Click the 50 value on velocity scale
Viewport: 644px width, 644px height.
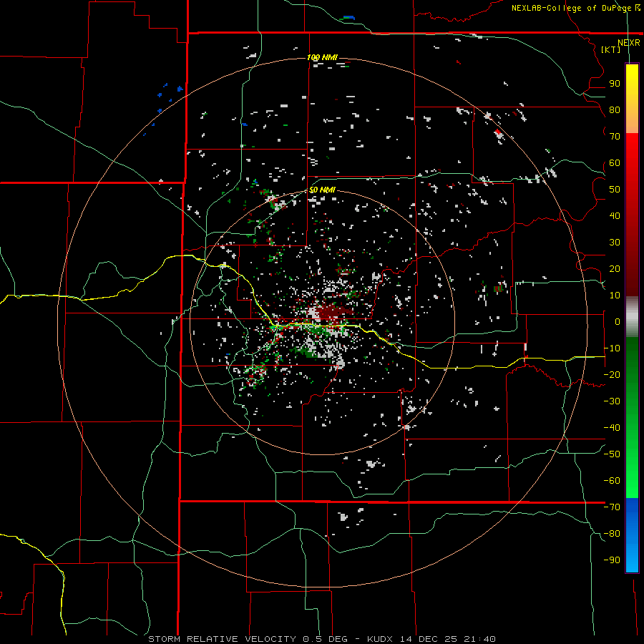615,190
